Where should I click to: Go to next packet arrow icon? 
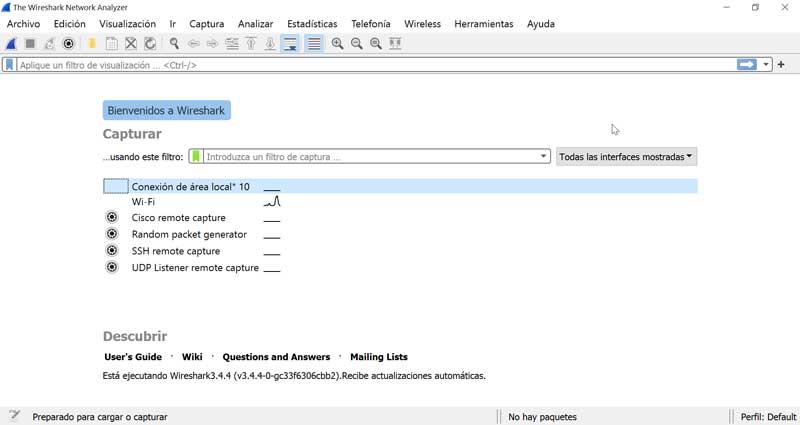click(212, 44)
